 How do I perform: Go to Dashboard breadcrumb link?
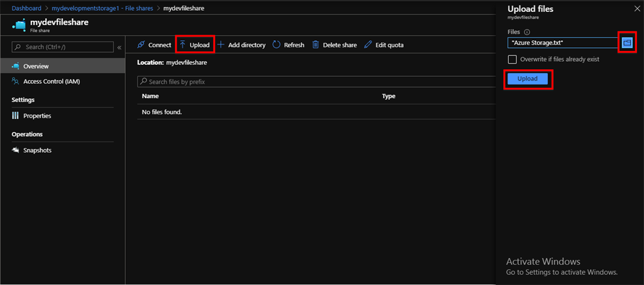(26, 8)
